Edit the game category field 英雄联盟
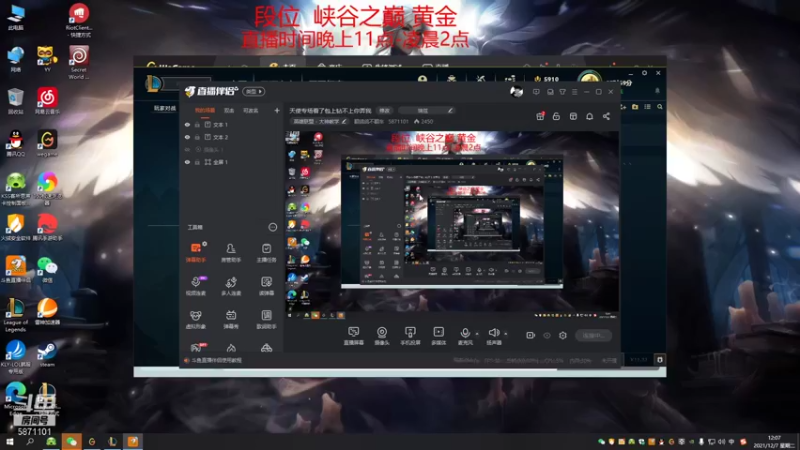The height and width of the screenshot is (450, 800). click(x=320, y=121)
